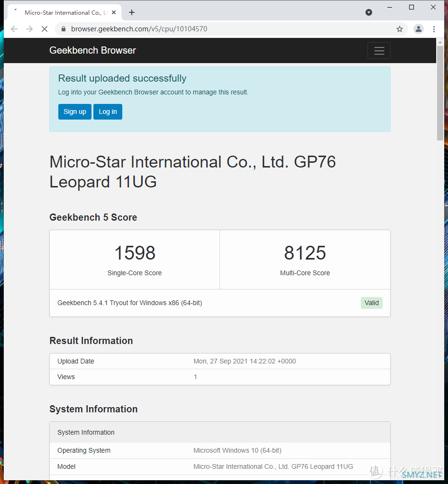Minimize the Chrome window
The width and height of the screenshot is (448, 484).
[x=390, y=8]
